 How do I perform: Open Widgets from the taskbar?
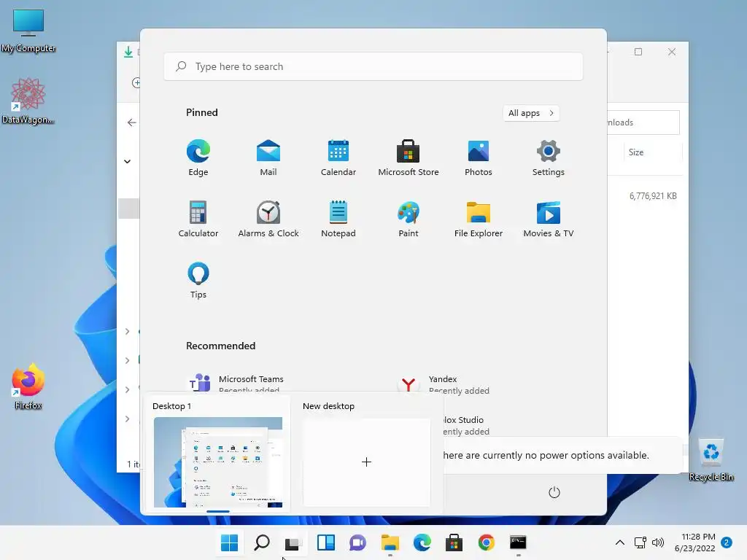tap(326, 542)
